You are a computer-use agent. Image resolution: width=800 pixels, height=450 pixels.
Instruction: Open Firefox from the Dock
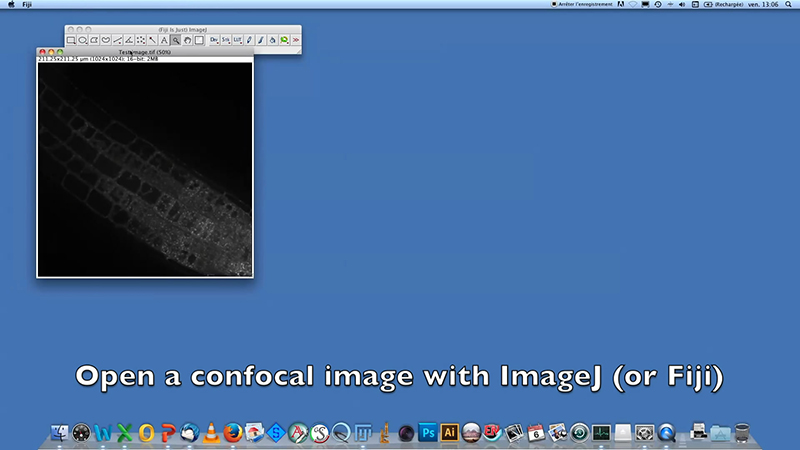233,433
